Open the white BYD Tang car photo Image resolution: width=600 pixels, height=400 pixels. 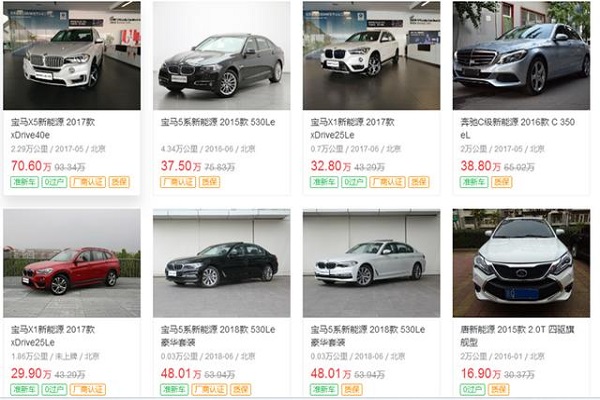click(521, 263)
